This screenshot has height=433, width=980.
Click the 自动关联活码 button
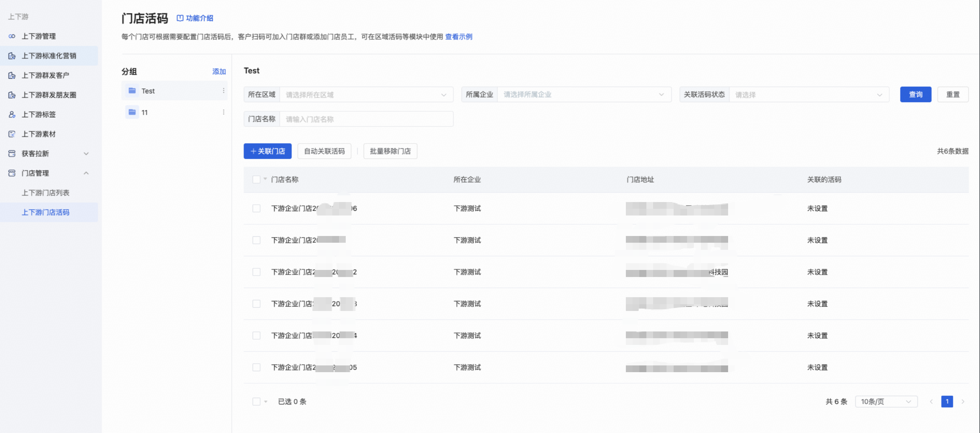(x=324, y=151)
